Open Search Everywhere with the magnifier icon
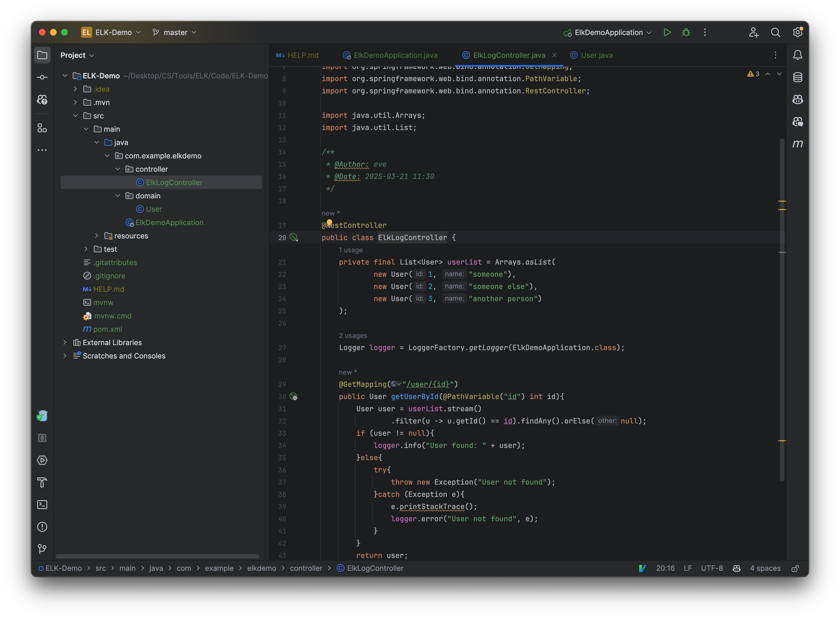840x618 pixels. pyautogui.click(x=776, y=33)
